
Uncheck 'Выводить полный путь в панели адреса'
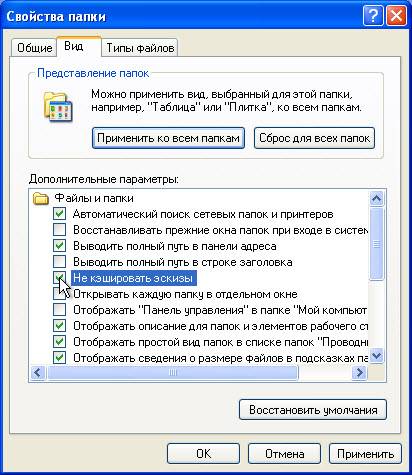(59, 246)
